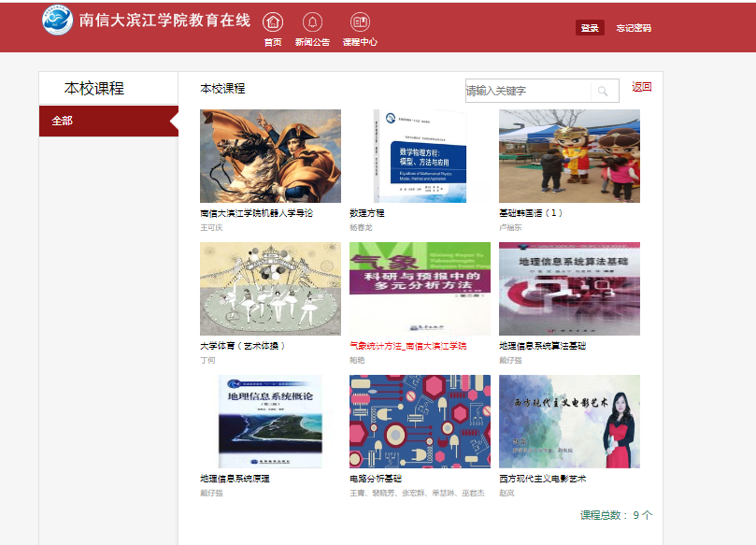756x545 pixels.
Task: Open the 大学体育 gymnastics illustration thumbnail
Action: (270, 289)
